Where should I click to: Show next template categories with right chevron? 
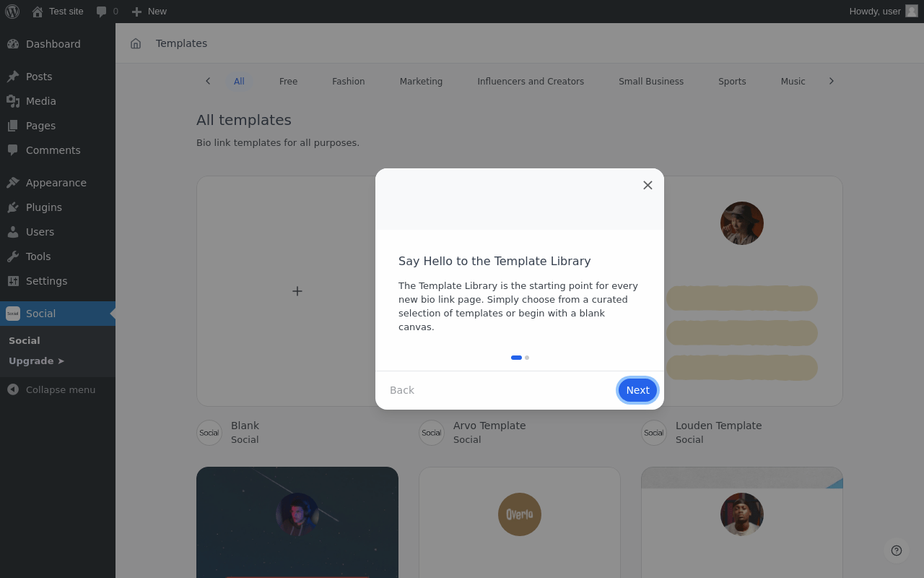[x=832, y=81]
